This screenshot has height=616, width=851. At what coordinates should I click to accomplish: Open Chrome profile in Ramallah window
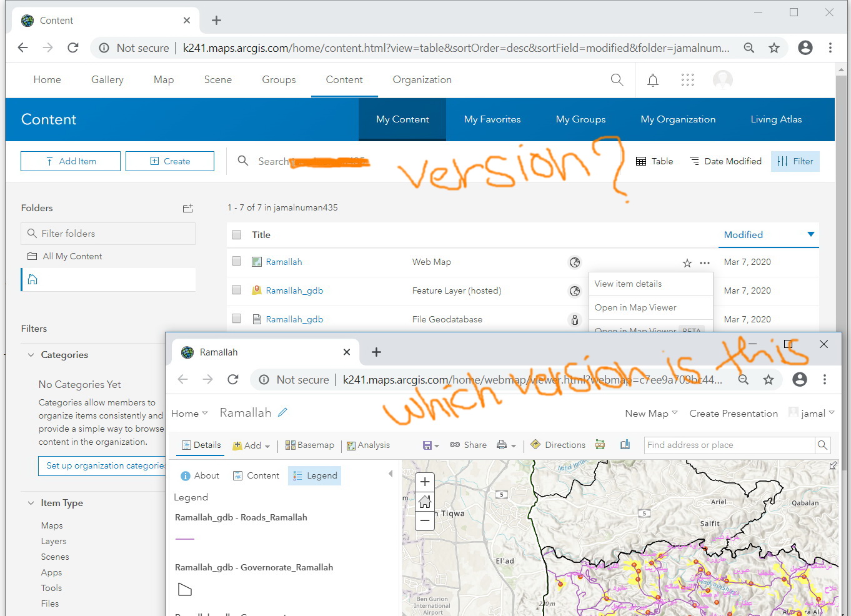[x=800, y=379]
